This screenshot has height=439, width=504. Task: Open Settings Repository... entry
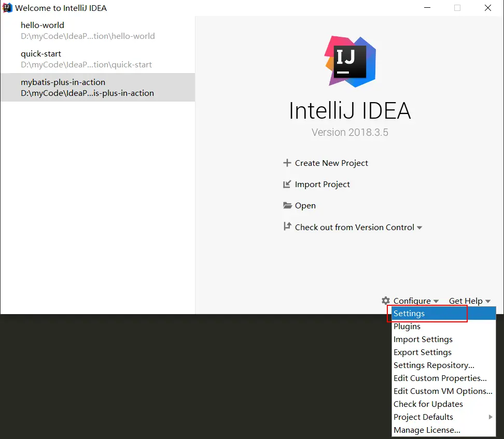pos(443,365)
